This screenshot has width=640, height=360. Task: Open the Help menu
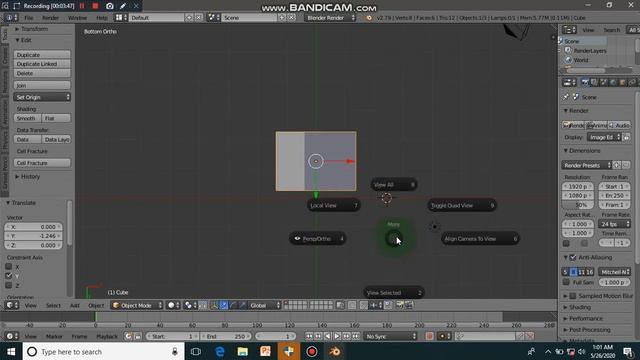102,18
